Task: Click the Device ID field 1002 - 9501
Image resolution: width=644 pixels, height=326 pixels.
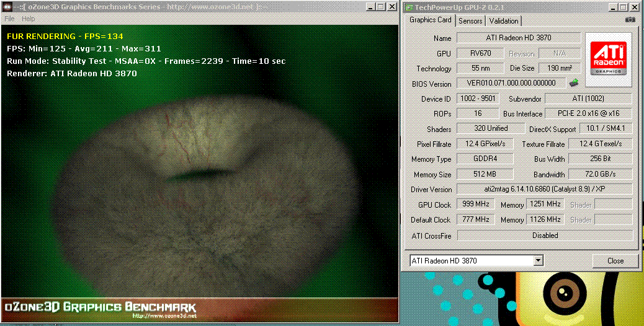Action: click(x=478, y=99)
